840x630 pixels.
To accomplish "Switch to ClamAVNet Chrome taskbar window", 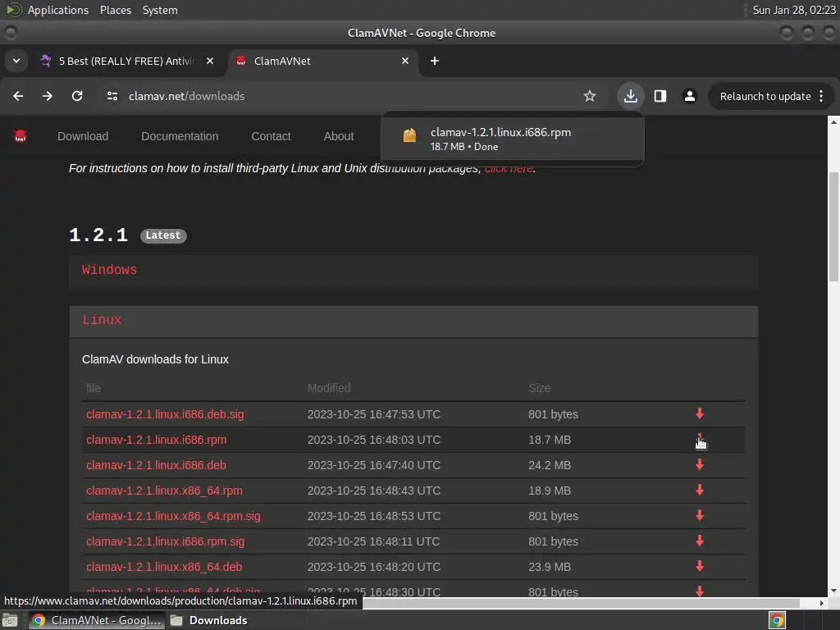I will coord(97,620).
